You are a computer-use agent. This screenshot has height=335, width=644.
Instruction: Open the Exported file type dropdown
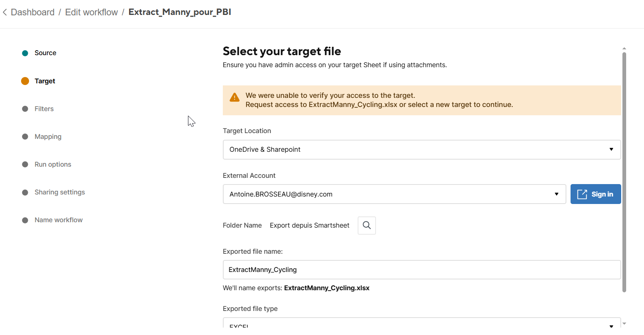(422, 323)
